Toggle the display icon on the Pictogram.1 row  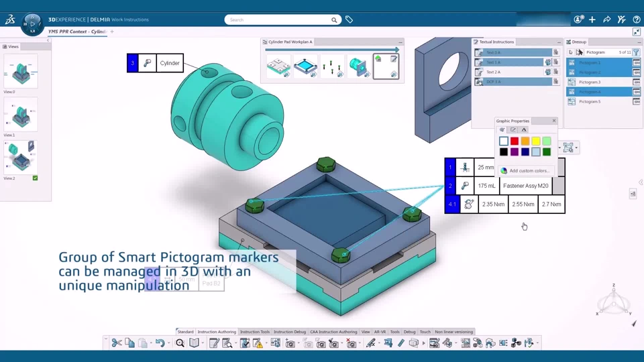(636, 62)
